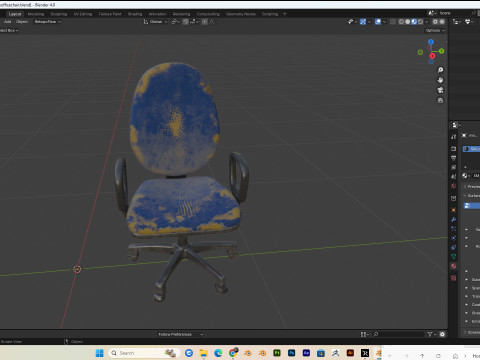Open the Output properties tab
The width and height of the screenshot is (480, 360).
click(x=453, y=158)
